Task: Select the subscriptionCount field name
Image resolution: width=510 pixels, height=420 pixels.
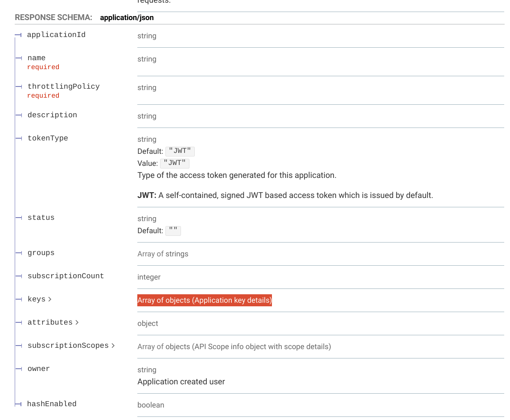Action: coord(66,276)
